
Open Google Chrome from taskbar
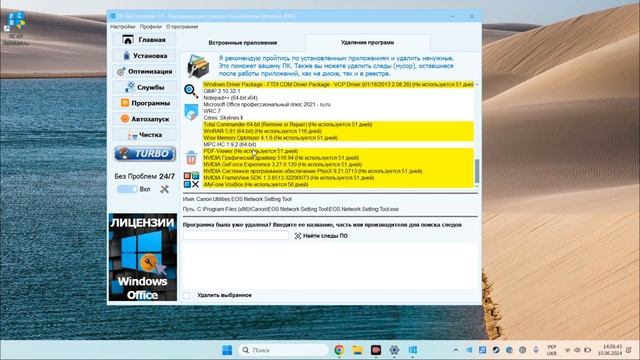coord(339,350)
